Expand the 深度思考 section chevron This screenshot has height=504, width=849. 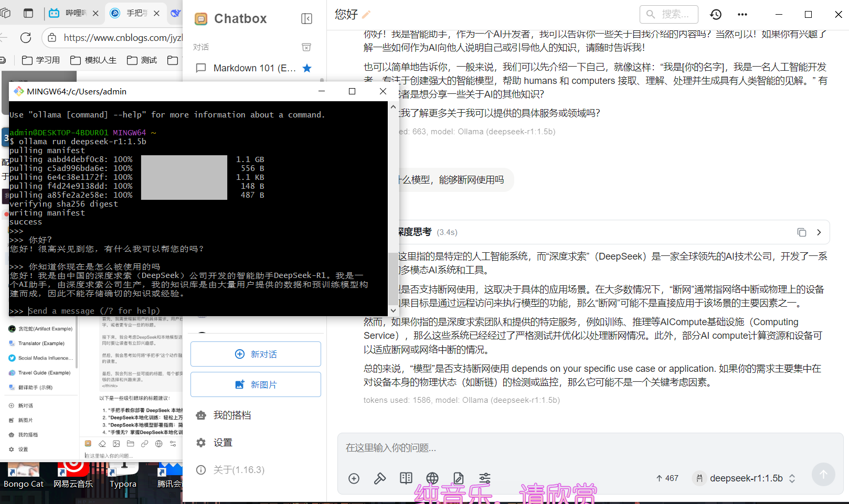pos(819,232)
